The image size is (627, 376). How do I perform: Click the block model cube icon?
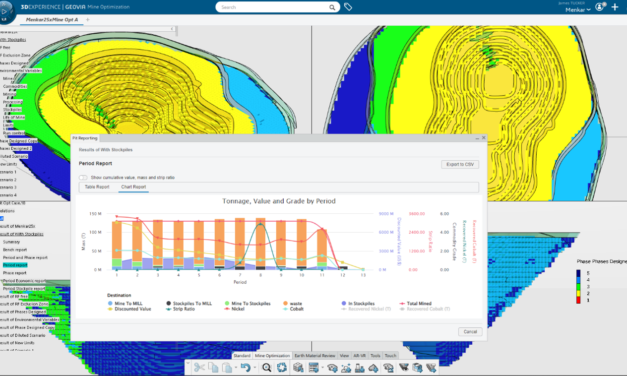click(x=298, y=367)
